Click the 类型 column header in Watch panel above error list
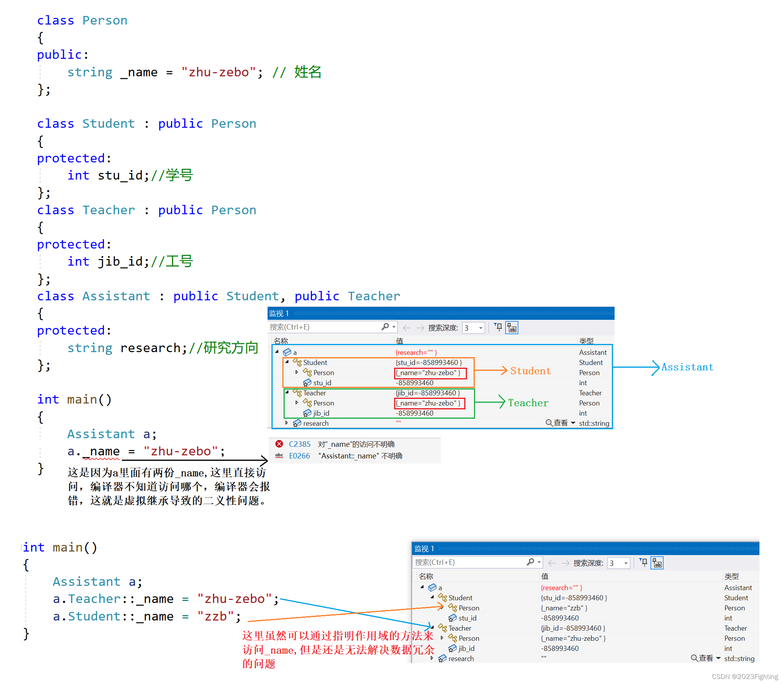Image resolution: width=784 pixels, height=684 pixels. click(586, 341)
